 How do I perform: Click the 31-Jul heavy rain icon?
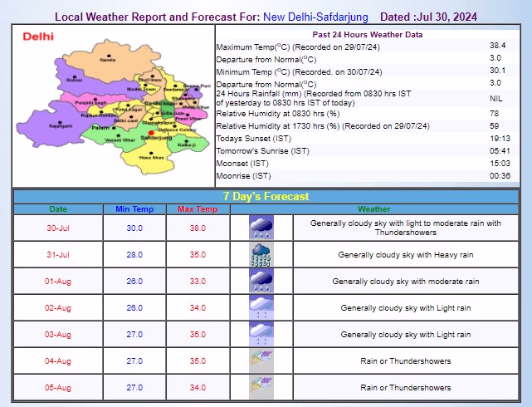click(261, 255)
